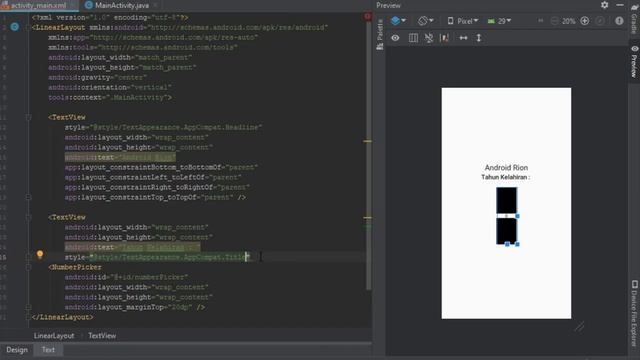Select the NumberPicker widget in preview

506,216
